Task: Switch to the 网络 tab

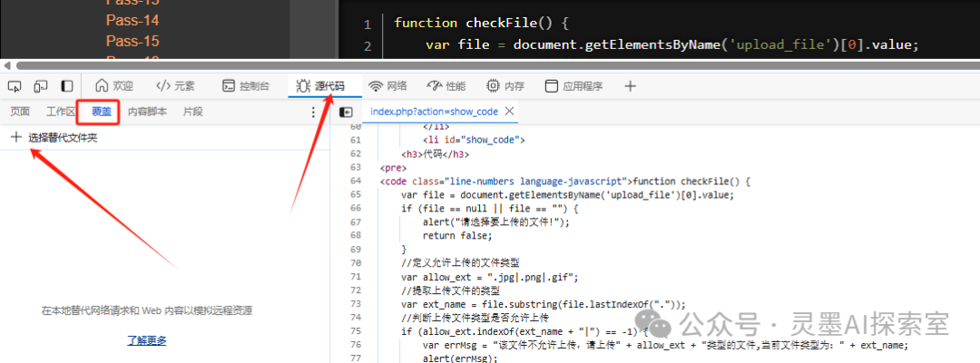Action: (388, 86)
